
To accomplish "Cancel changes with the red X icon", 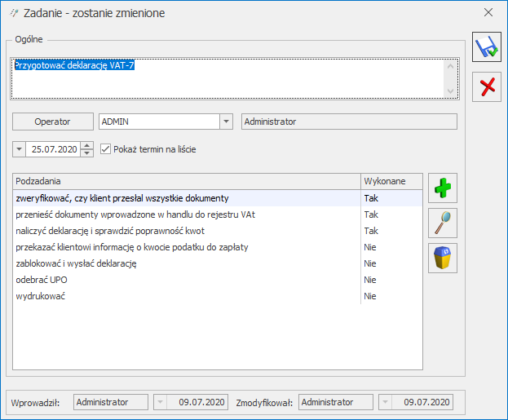I will point(487,86).
